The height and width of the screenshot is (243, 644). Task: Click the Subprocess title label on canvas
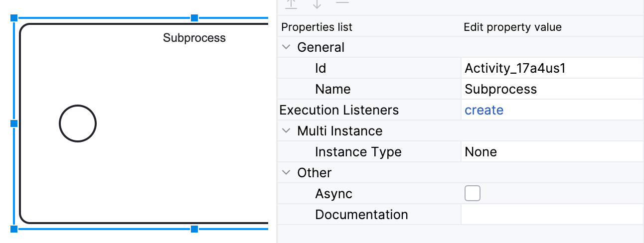click(x=194, y=38)
